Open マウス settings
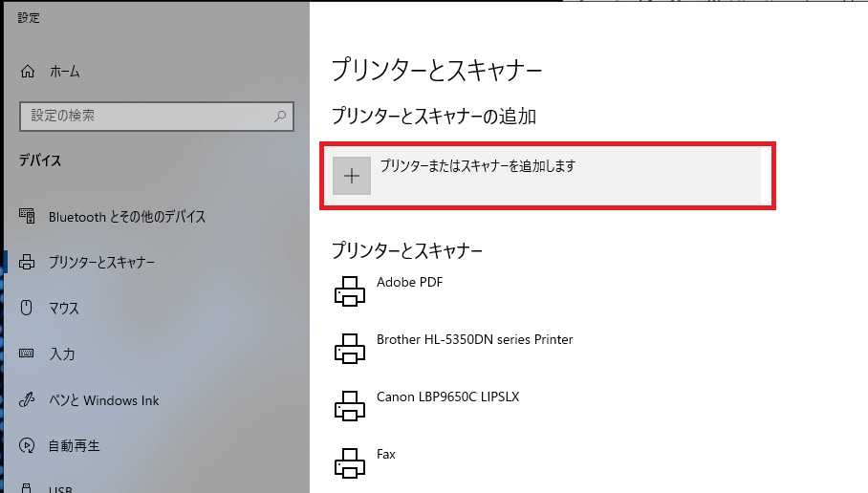868x493 pixels. (64, 309)
